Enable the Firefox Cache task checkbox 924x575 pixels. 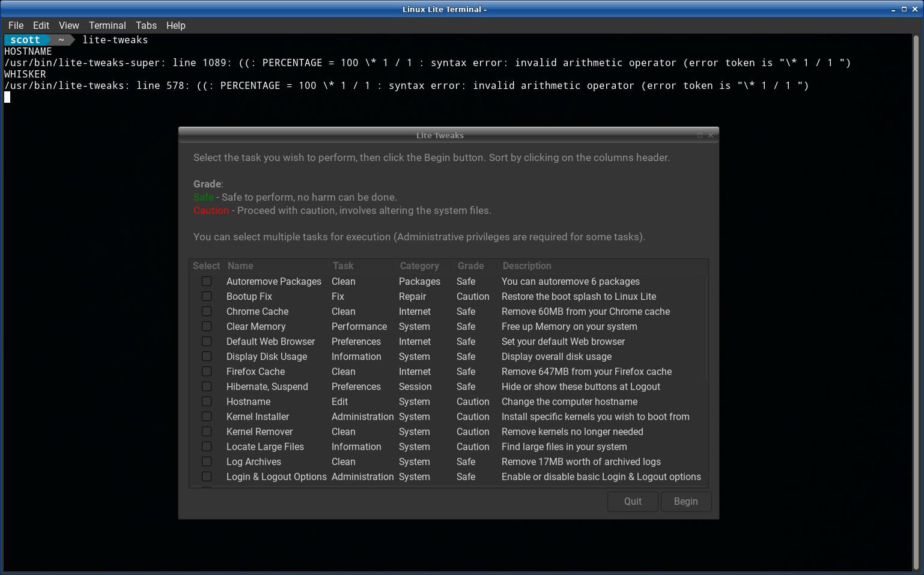point(207,371)
